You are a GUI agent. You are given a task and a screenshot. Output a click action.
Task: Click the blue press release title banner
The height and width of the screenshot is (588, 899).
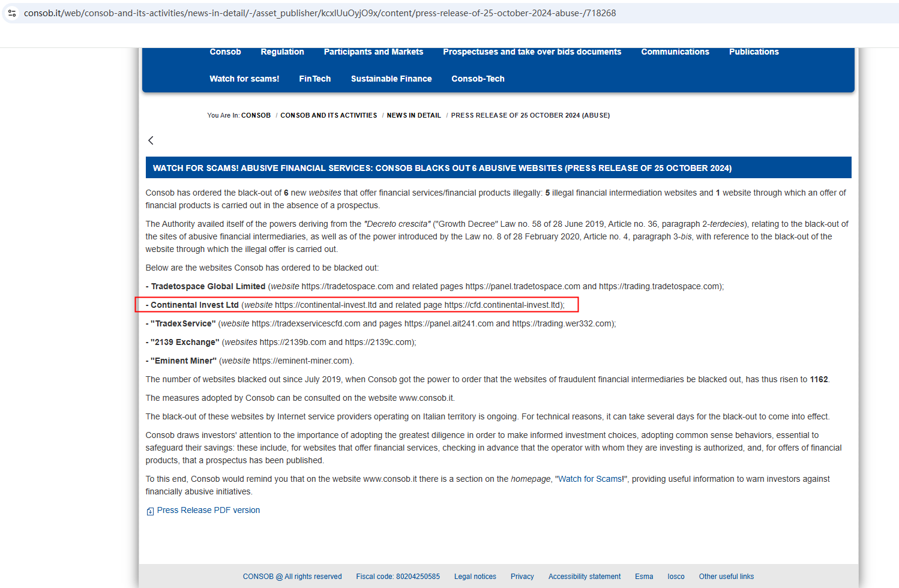[x=498, y=167]
